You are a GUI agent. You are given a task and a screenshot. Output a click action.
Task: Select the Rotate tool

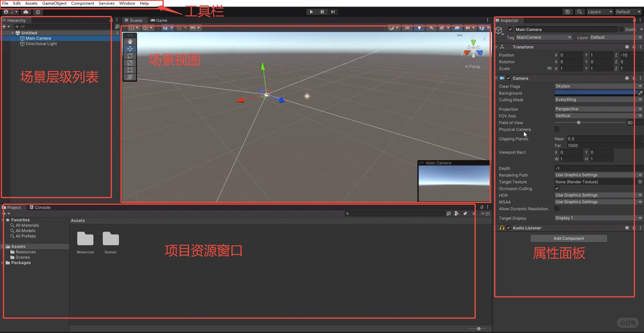tap(130, 56)
